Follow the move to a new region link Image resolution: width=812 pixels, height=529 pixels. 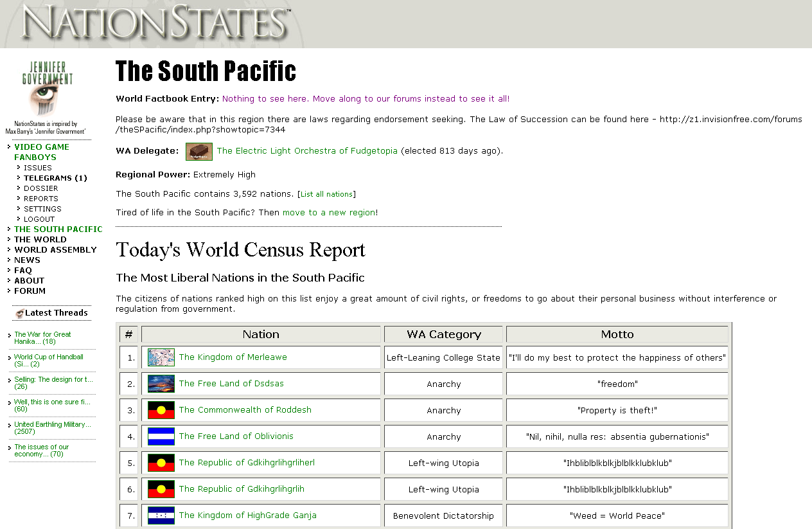click(x=329, y=213)
